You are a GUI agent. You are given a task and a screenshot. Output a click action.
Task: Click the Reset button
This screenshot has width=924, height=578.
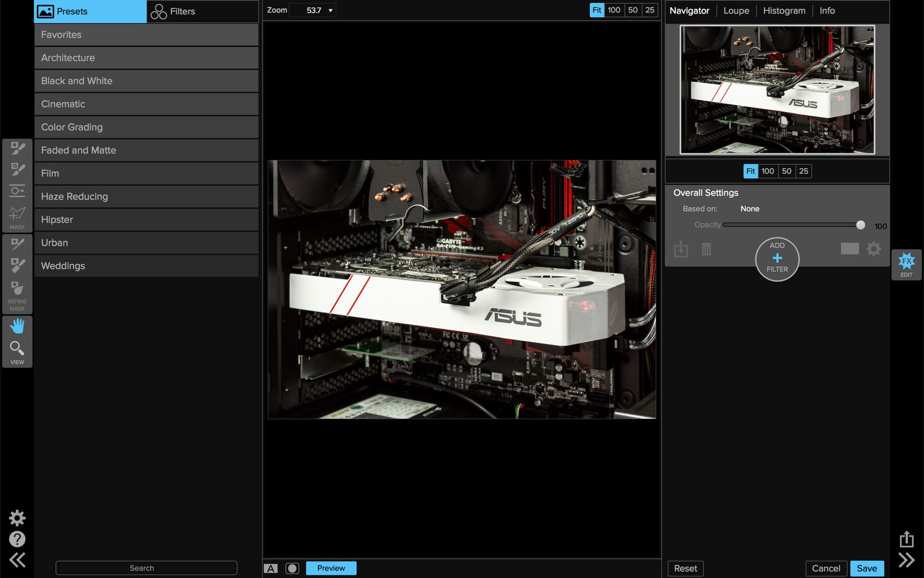pyautogui.click(x=685, y=568)
